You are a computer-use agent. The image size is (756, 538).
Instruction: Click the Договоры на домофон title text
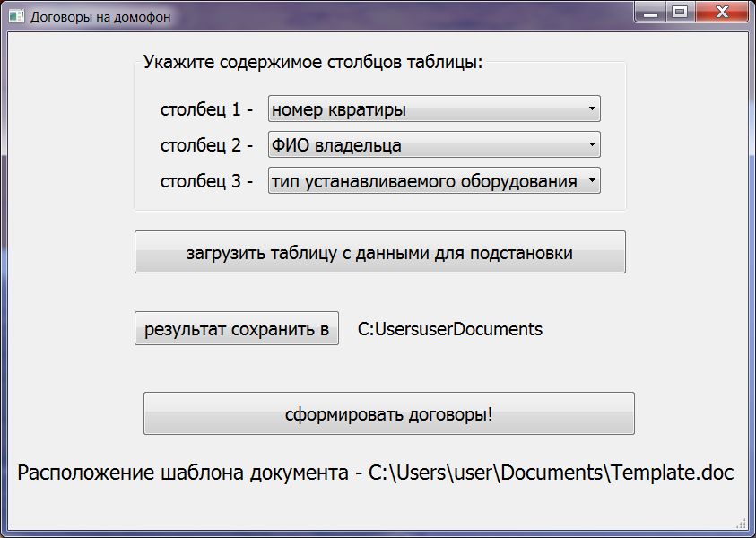(100, 17)
